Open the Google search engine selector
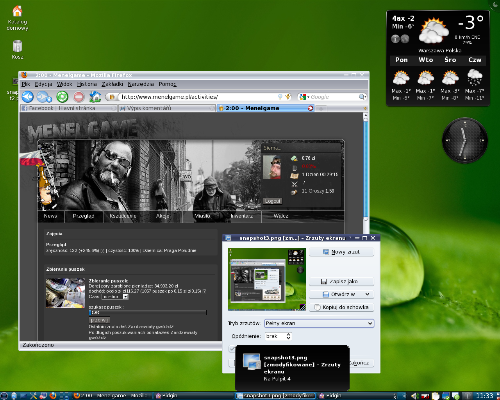The height and width of the screenshot is (400, 500). (x=305, y=97)
